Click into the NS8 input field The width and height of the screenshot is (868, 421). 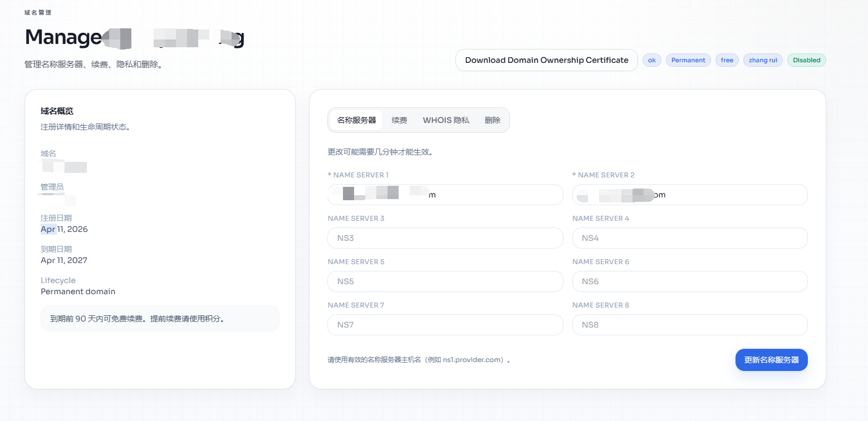point(689,325)
